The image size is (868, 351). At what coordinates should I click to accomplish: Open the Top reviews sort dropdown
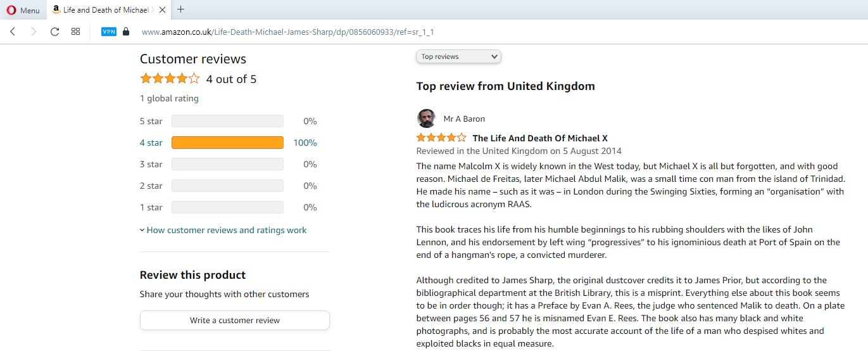click(458, 56)
